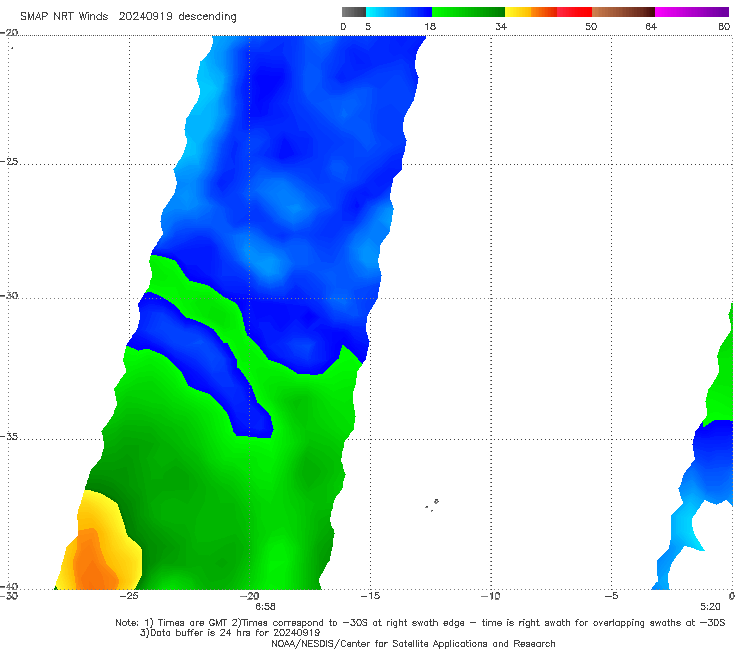Click the color bar label '50'

pyautogui.click(x=591, y=27)
